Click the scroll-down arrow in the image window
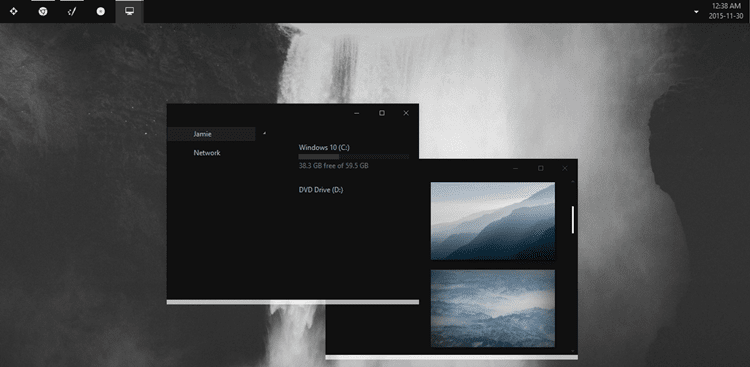Viewport: 750px width, 367px height. (573, 351)
